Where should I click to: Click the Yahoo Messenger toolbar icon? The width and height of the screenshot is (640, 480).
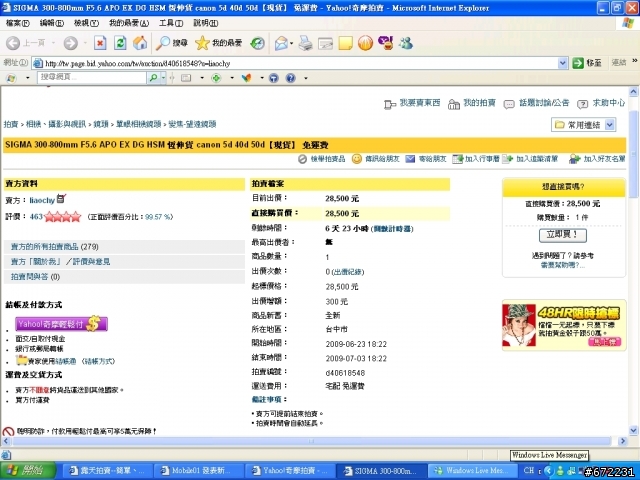pos(385,43)
